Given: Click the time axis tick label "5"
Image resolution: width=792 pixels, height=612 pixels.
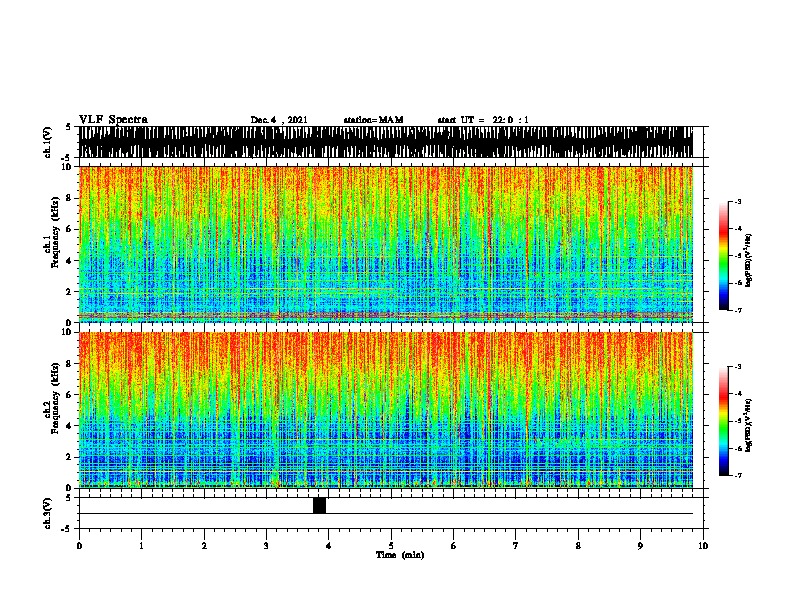Looking at the screenshot, I should (391, 545).
